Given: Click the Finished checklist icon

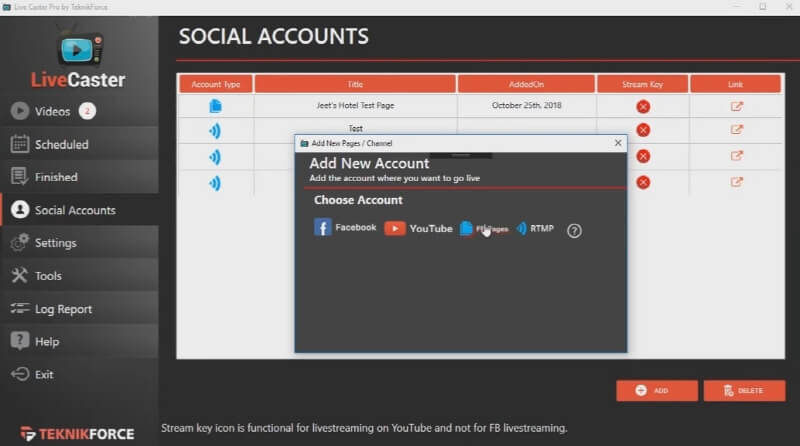Looking at the screenshot, I should (19, 177).
